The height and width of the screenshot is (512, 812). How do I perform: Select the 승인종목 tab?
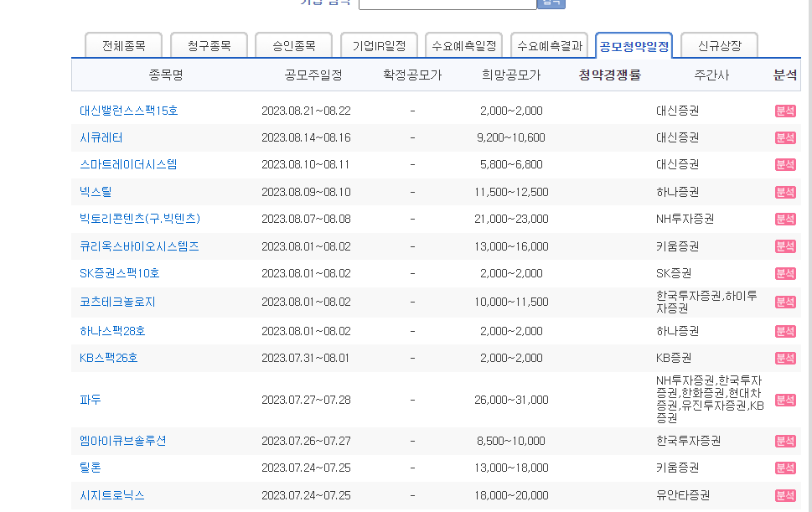tap(292, 45)
